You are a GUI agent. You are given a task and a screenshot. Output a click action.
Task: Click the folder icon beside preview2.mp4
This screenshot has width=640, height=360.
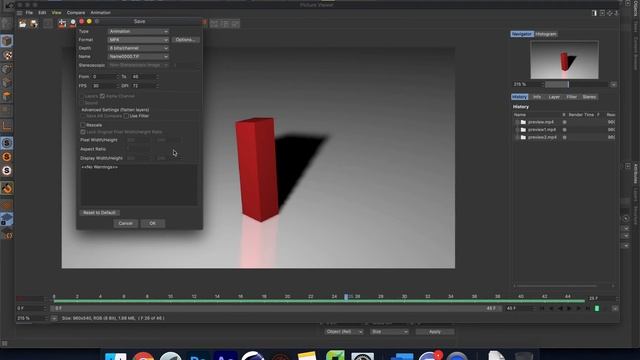pyautogui.click(x=523, y=138)
